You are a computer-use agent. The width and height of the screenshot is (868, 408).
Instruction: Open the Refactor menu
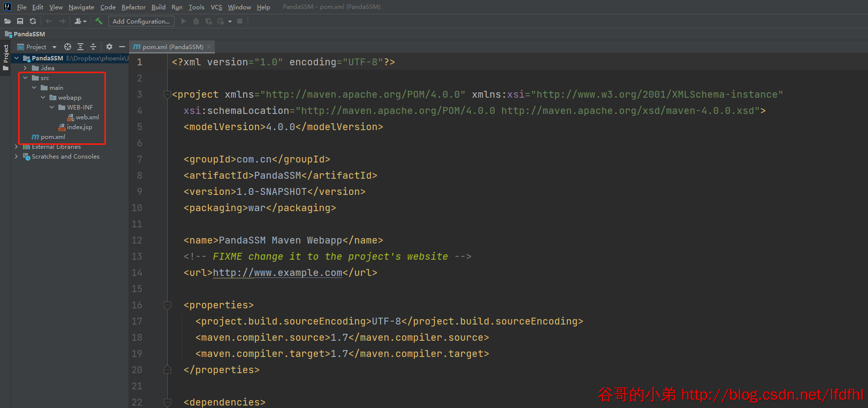pyautogui.click(x=133, y=7)
